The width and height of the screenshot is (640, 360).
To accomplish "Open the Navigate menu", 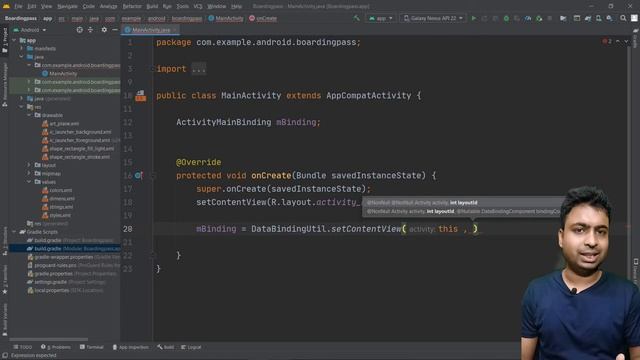I will point(67,7).
